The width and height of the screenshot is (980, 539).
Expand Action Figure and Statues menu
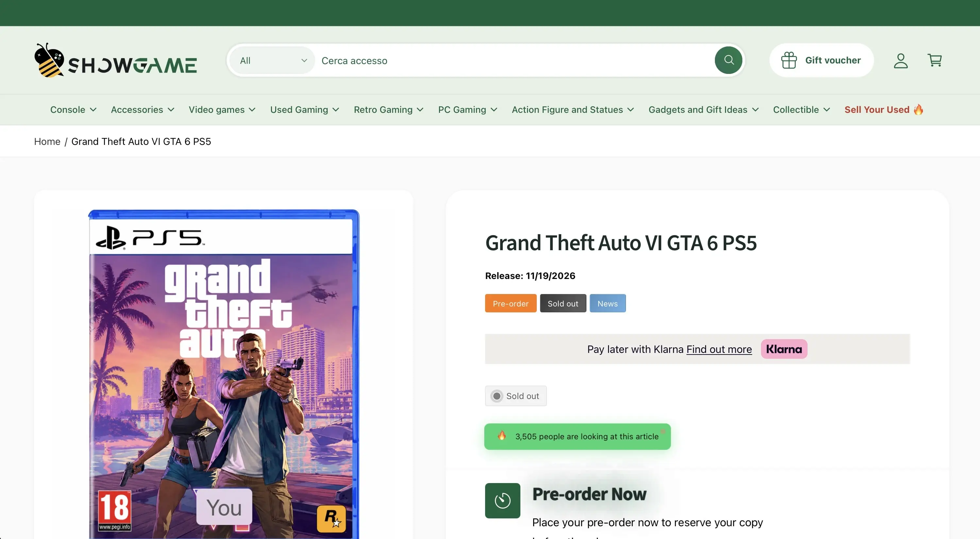click(x=573, y=110)
